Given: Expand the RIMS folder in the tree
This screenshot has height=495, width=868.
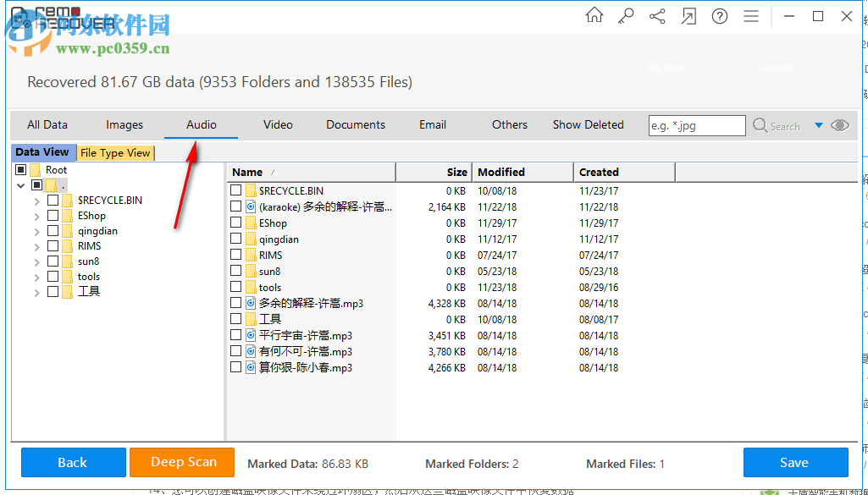Looking at the screenshot, I should pos(36,245).
